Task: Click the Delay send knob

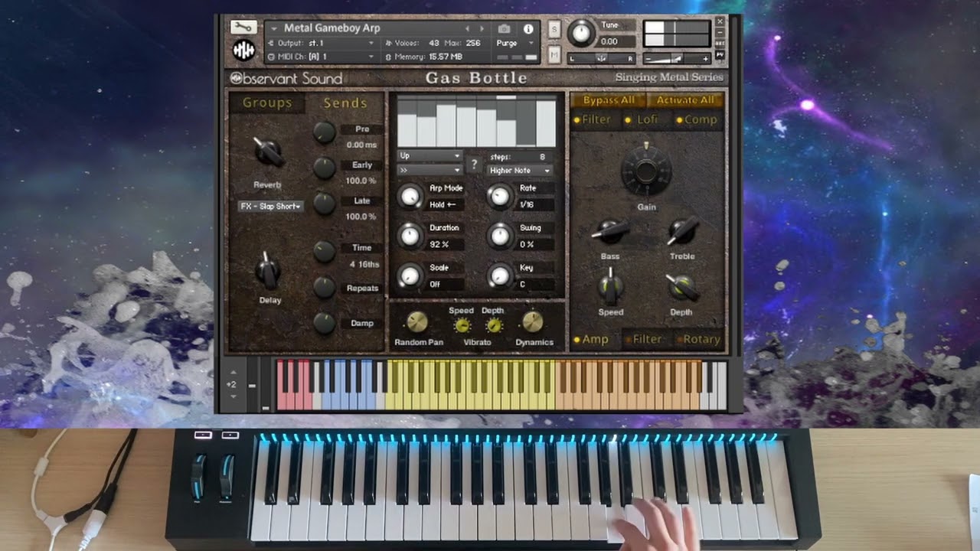Action: [268, 269]
